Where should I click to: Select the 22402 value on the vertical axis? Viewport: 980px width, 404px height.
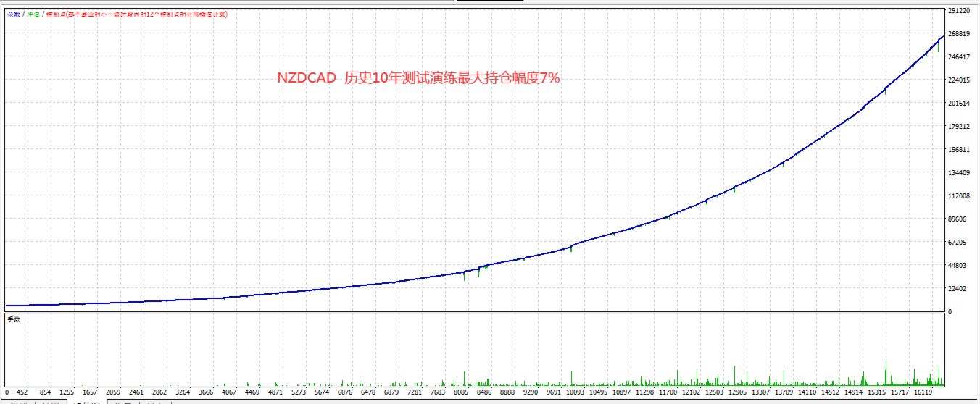tap(958, 289)
